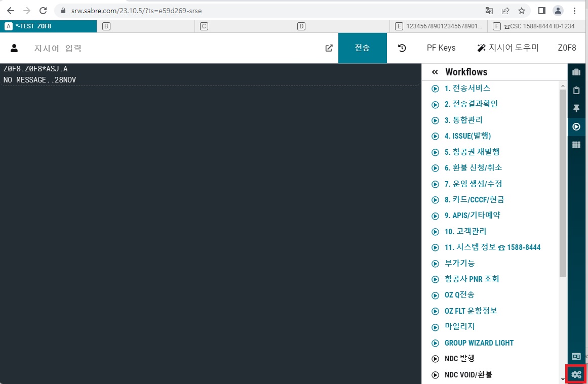Open NDC VOID/환불 workflow
The height and width of the screenshot is (384, 588).
click(468, 374)
